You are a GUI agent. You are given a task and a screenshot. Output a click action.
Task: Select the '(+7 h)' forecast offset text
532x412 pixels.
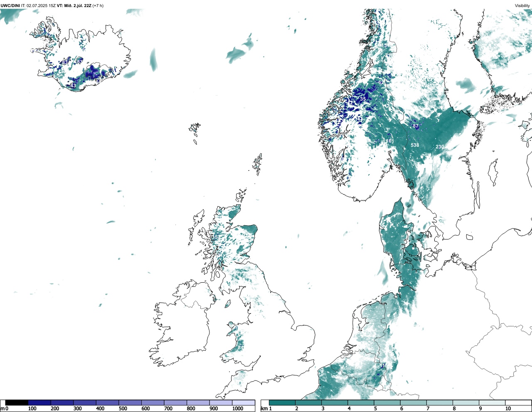(98, 6)
